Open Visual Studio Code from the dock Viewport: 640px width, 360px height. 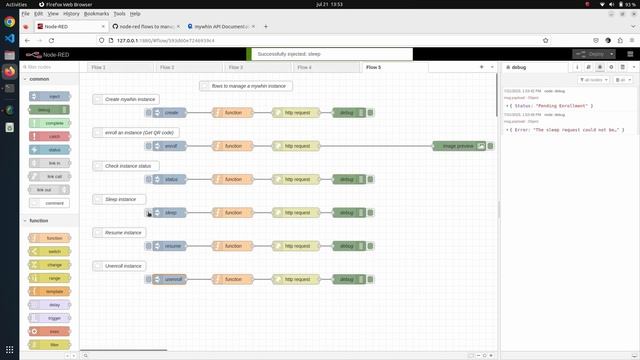pyautogui.click(x=9, y=38)
